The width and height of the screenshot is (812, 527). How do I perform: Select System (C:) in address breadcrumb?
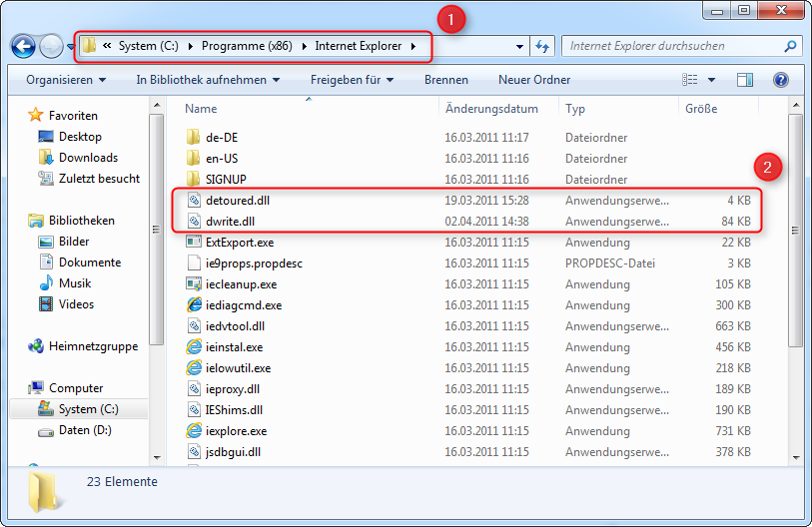(x=148, y=46)
